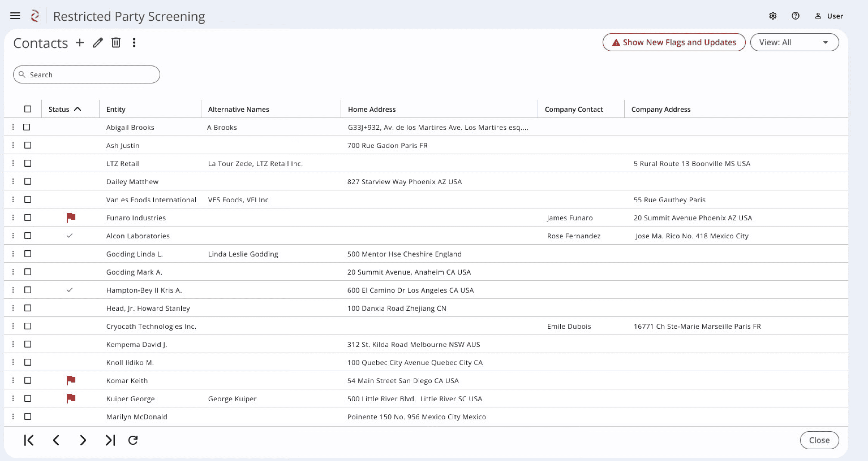Expand the View: All dropdown
The image size is (868, 461).
[794, 42]
